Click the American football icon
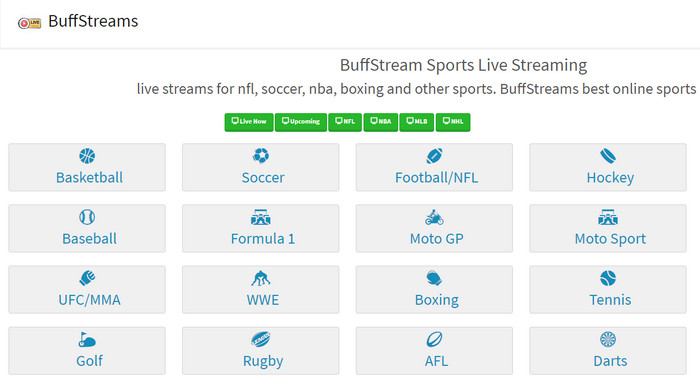Image resolution: width=700 pixels, height=376 pixels. [x=434, y=156]
